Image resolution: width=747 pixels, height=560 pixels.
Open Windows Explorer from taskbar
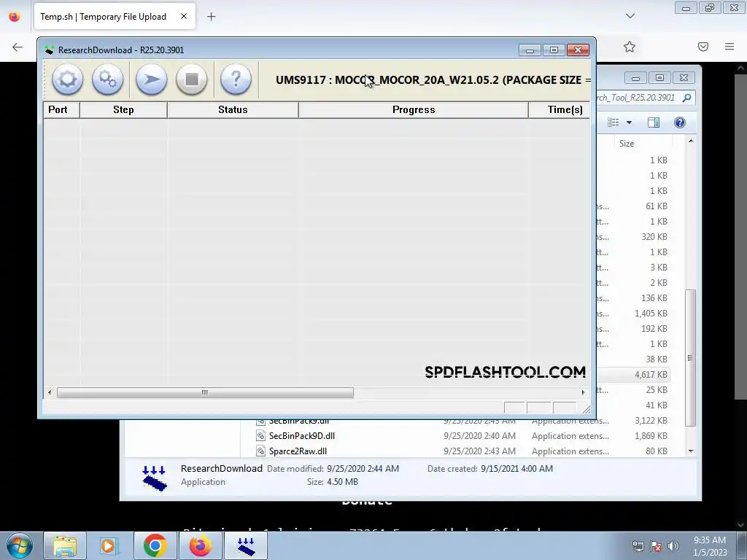coord(65,545)
